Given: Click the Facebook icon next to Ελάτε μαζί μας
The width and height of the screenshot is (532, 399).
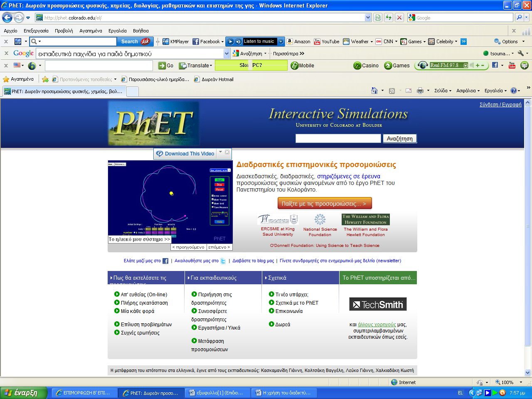Looking at the screenshot, I should pos(165,261).
